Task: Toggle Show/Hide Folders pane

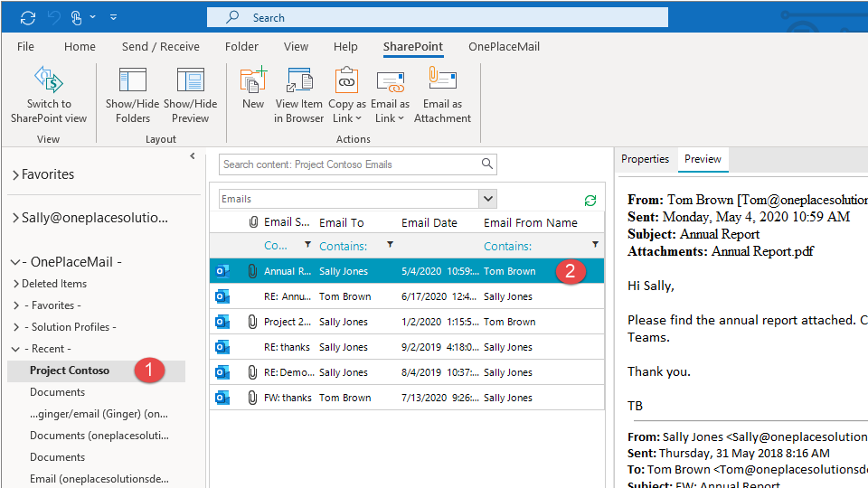Action: 133,81
